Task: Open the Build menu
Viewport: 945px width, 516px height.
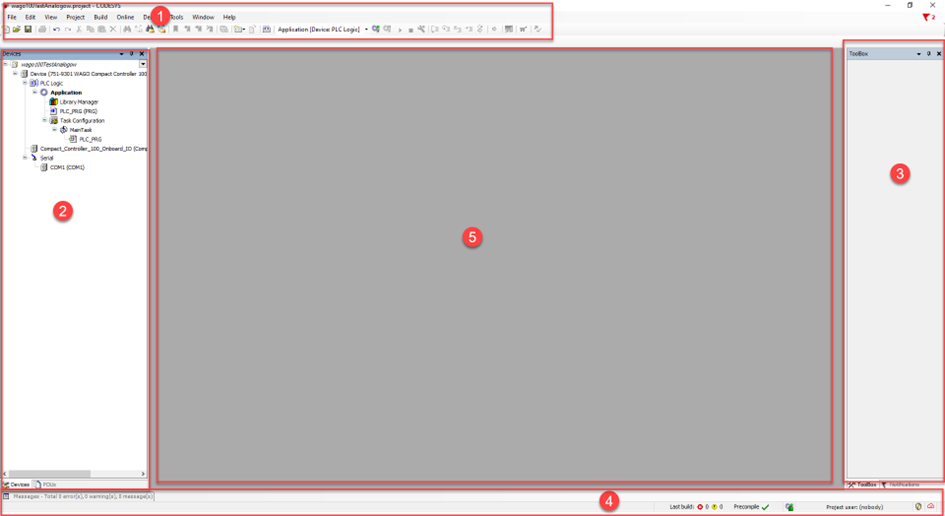Action: click(x=101, y=17)
